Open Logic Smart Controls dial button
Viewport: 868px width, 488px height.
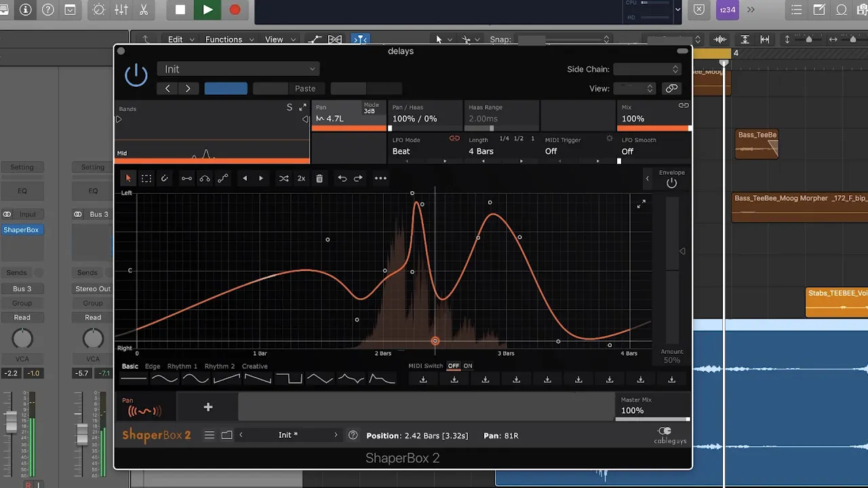99,9
